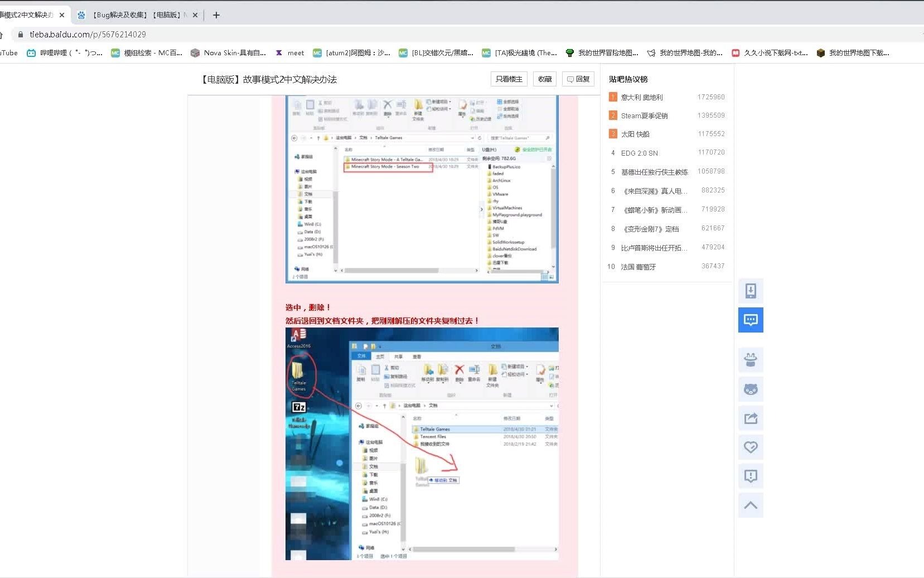Close the Bug解决及收集 tab
924x578 pixels.
click(195, 15)
